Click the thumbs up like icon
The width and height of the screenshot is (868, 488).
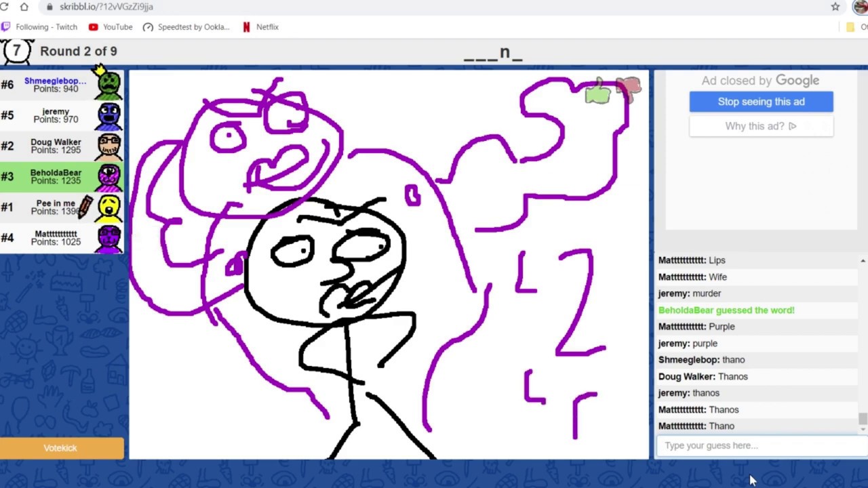click(x=598, y=91)
